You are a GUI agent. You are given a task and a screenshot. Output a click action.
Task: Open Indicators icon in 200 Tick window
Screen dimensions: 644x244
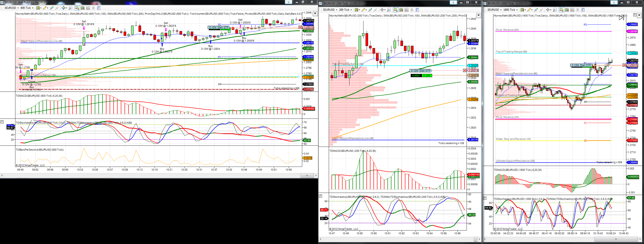(407, 10)
